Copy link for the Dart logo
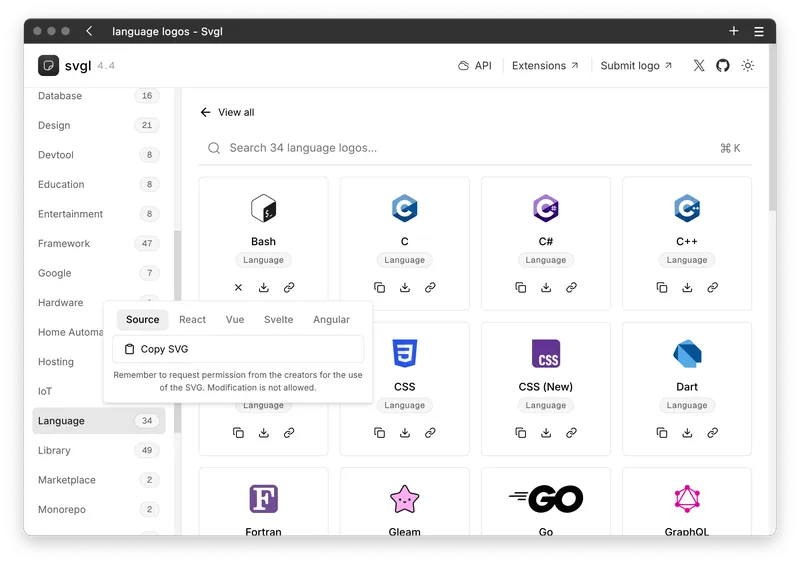Screen dimensions: 800x565 pyautogui.click(x=713, y=433)
